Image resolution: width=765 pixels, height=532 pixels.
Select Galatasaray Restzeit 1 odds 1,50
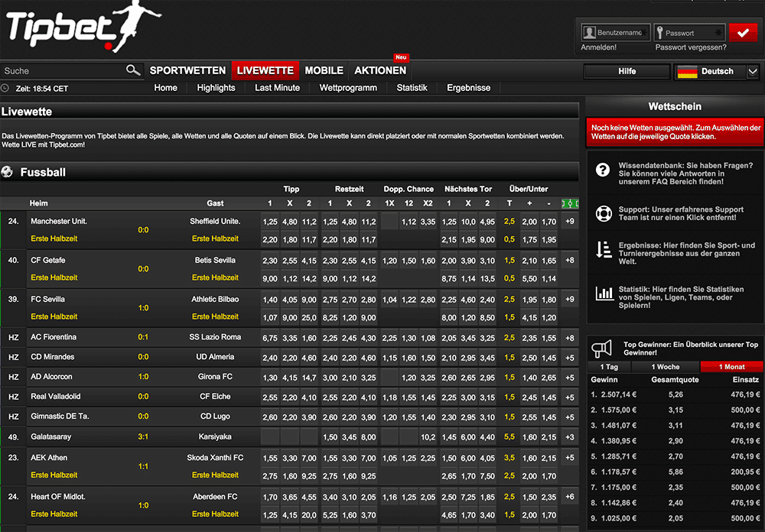point(330,437)
